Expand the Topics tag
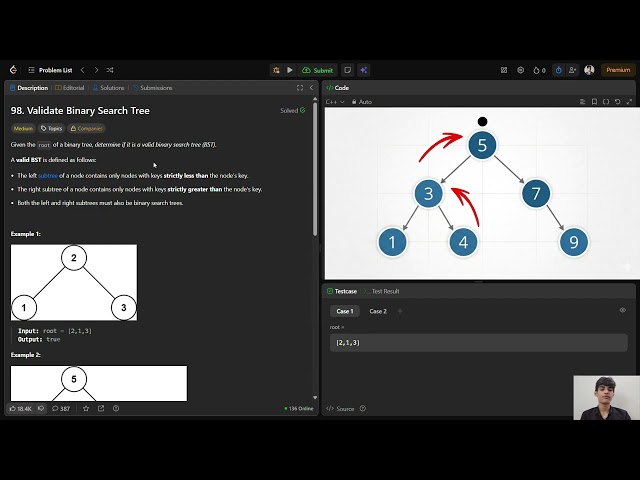Image resolution: width=640 pixels, height=480 pixels. pos(51,129)
